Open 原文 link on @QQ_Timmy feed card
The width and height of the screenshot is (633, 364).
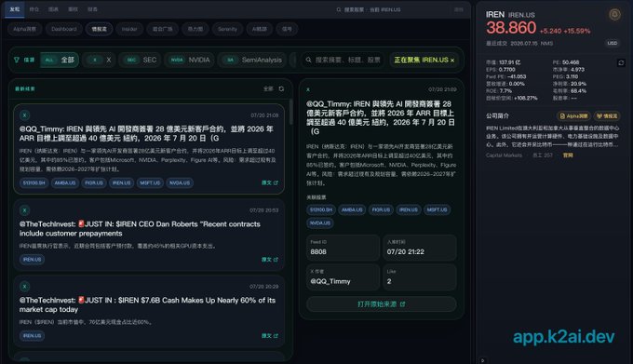(270, 182)
